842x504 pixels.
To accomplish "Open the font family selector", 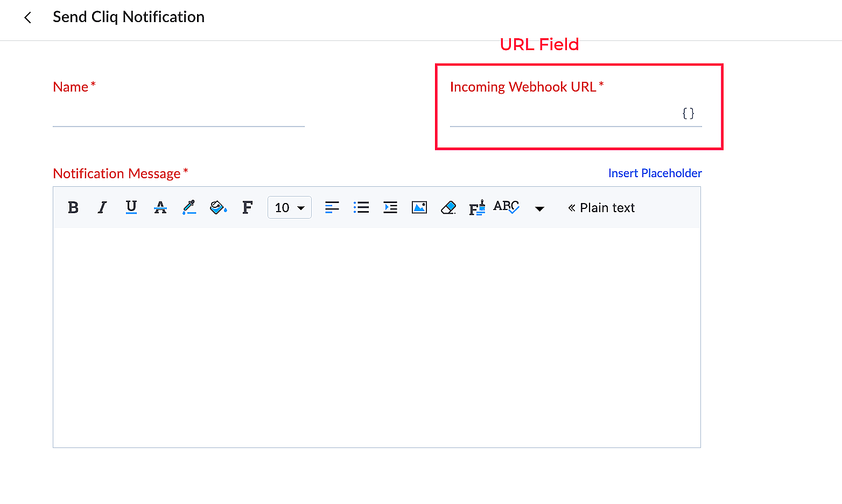I will [x=247, y=207].
